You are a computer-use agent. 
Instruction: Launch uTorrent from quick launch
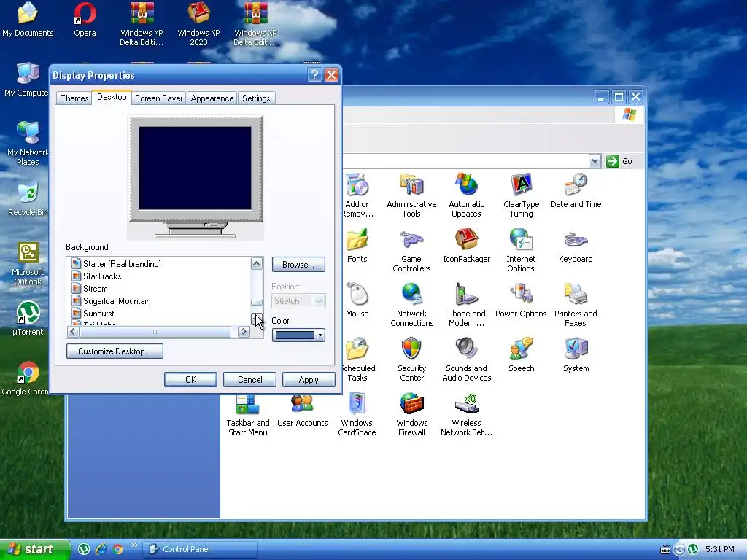click(84, 549)
